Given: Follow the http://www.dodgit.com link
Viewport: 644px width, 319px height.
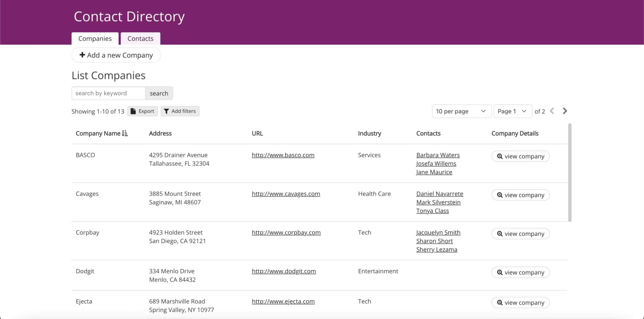Looking at the screenshot, I should click(284, 271).
